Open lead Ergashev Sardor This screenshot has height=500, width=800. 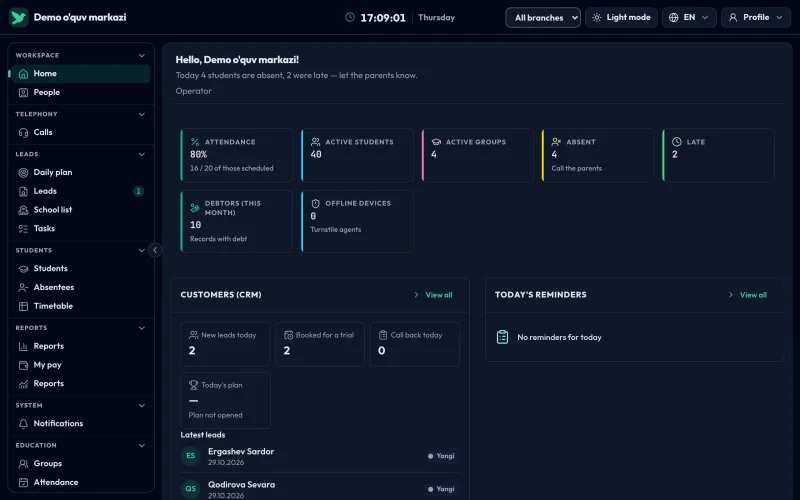point(320,456)
